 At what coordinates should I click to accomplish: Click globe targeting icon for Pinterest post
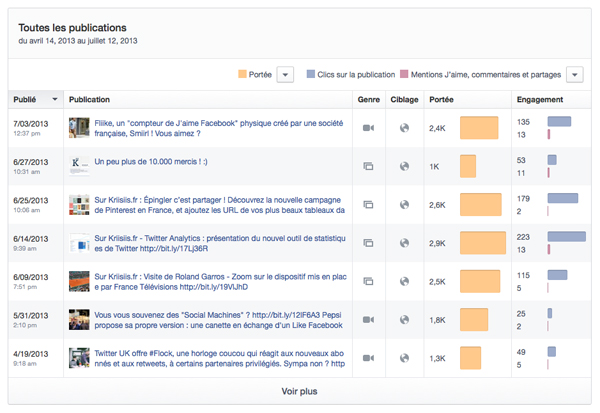pyautogui.click(x=404, y=205)
